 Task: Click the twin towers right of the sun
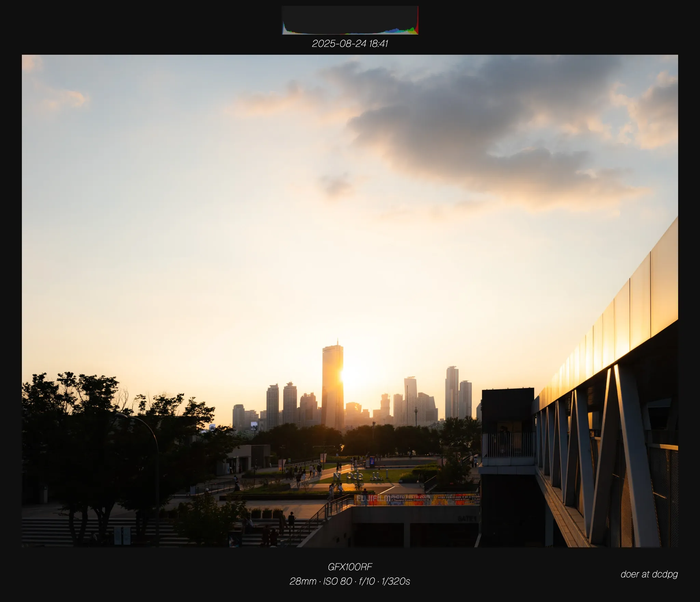click(458, 393)
